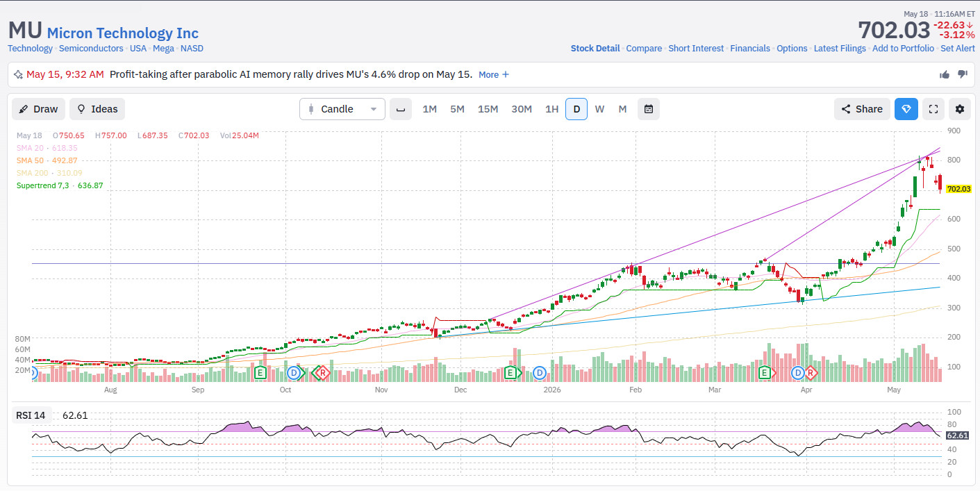Click the October dividend D marker

point(294,373)
